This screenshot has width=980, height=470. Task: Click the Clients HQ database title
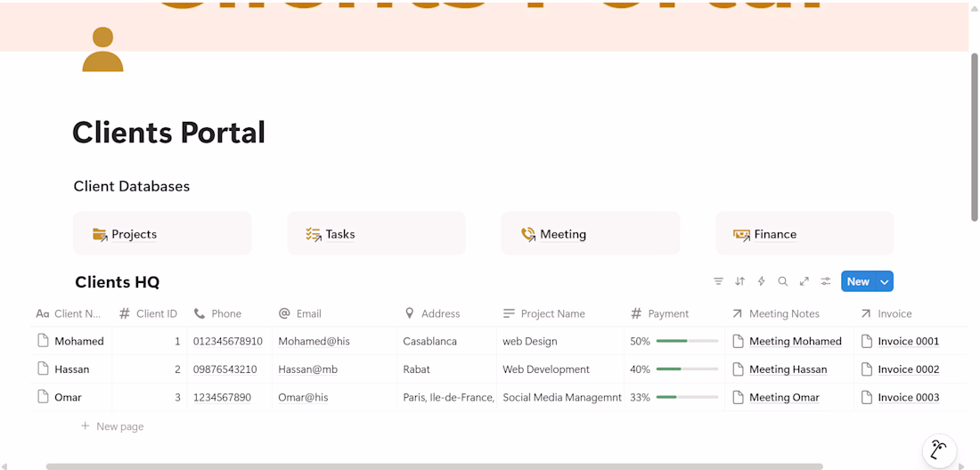click(118, 282)
